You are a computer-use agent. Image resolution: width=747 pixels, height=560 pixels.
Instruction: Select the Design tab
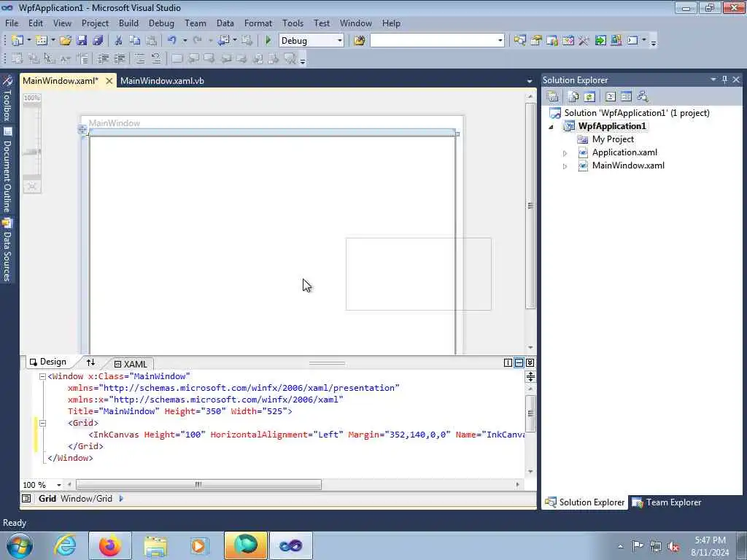47,362
